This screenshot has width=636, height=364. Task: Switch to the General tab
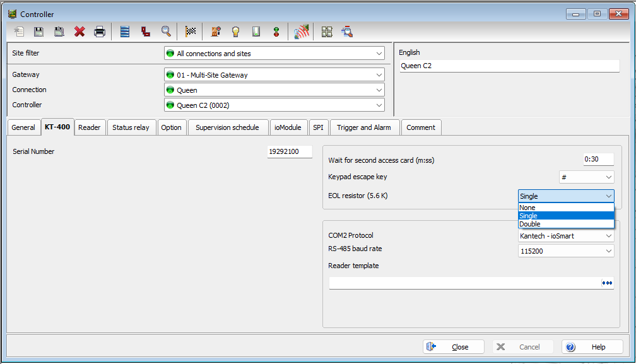23,127
